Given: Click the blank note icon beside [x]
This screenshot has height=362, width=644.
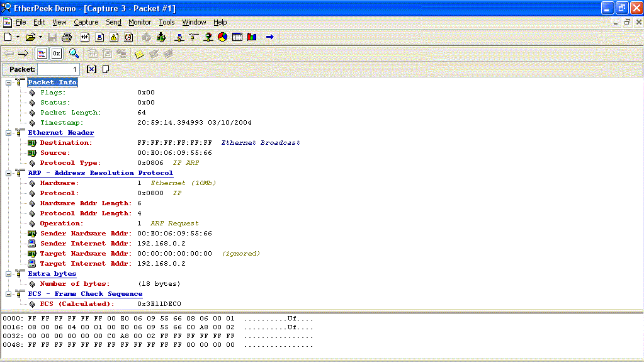Looking at the screenshot, I should (x=106, y=69).
